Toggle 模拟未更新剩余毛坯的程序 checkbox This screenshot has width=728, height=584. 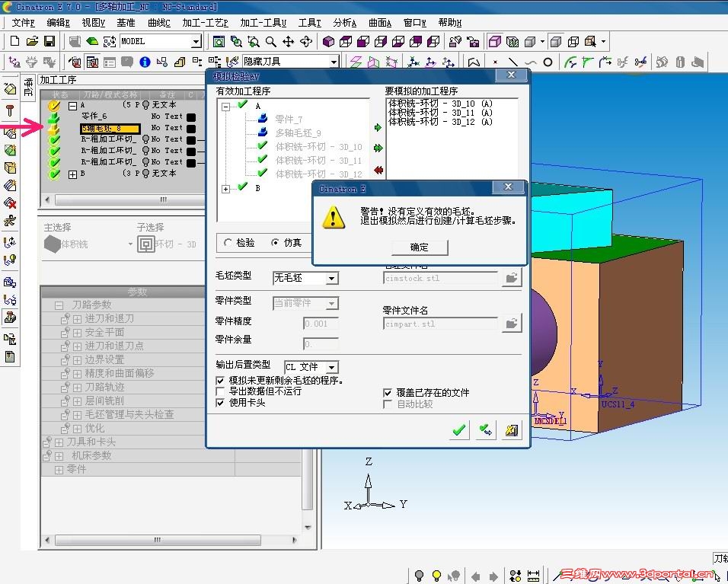[x=220, y=381]
